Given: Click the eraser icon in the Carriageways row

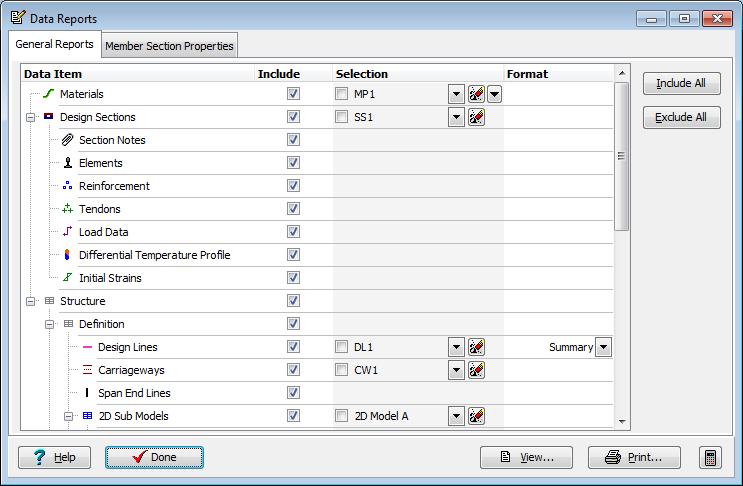Looking at the screenshot, I should pyautogui.click(x=476, y=370).
